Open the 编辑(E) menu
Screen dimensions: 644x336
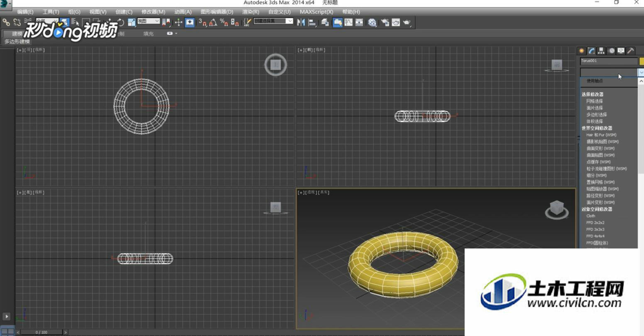[x=25, y=12]
